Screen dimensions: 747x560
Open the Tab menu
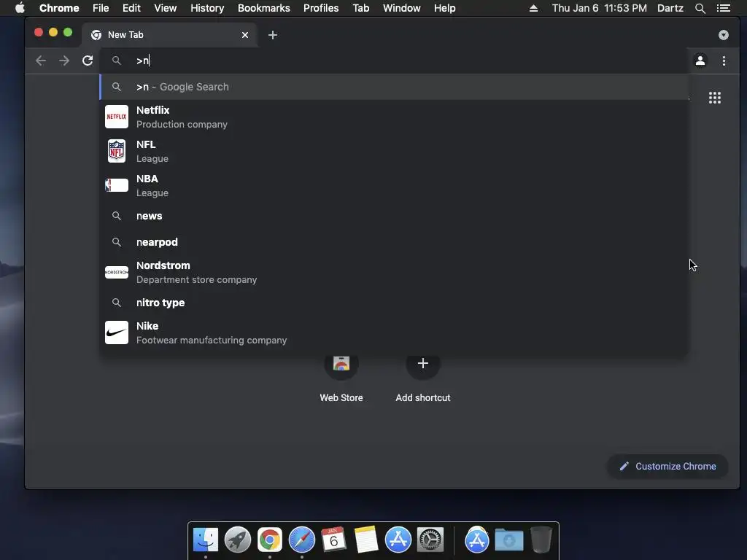click(x=360, y=8)
